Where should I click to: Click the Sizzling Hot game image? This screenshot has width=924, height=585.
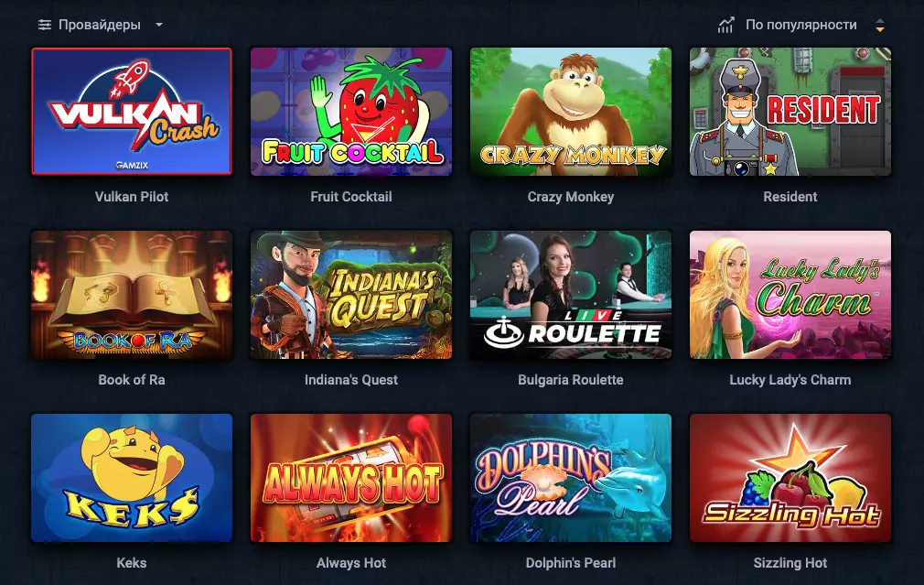[790, 478]
